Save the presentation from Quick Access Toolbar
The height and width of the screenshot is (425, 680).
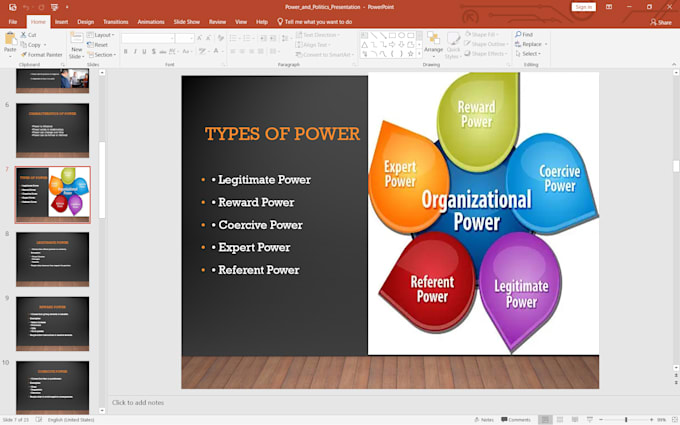pyautogui.click(x=13, y=7)
